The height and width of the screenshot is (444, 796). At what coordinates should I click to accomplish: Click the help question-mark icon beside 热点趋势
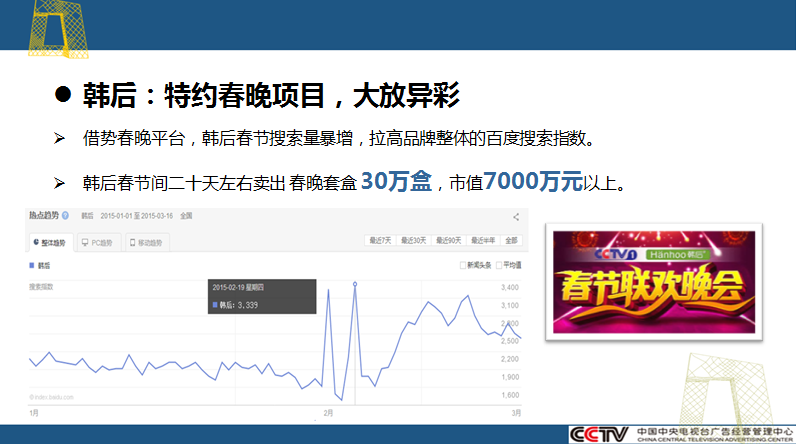(x=65, y=216)
